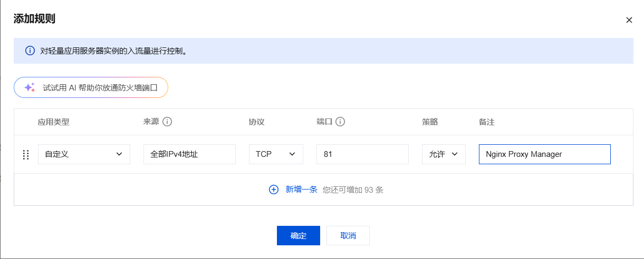
Task: Click the 备注 field with Nginx Proxy Manager
Action: pos(544,154)
